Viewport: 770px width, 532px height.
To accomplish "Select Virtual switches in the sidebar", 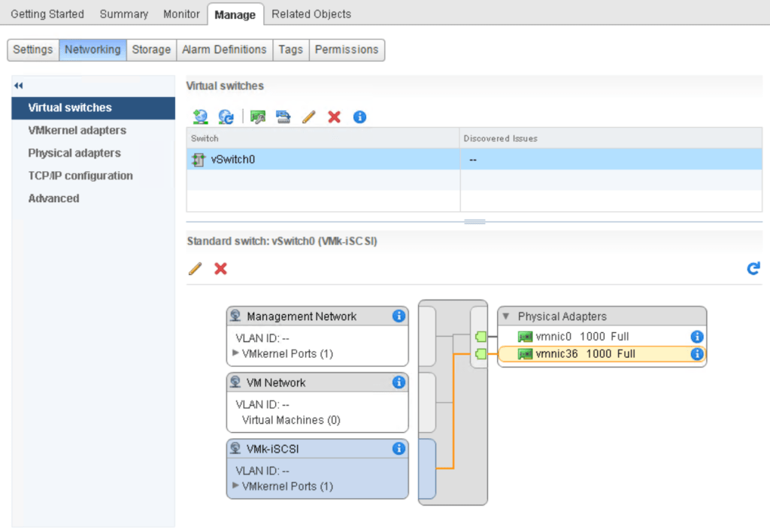I will [x=93, y=108].
